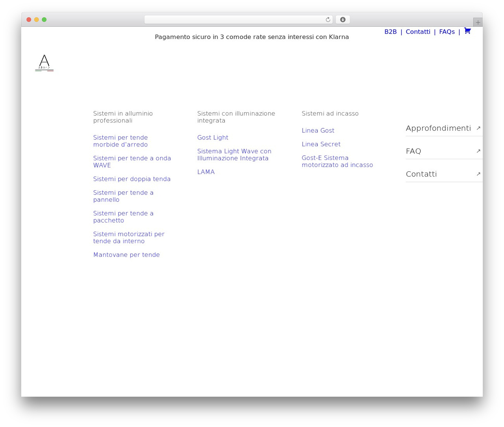Screen dimensions: 504x427
Task: Open Contatti link in the top bar
Action: 418,32
